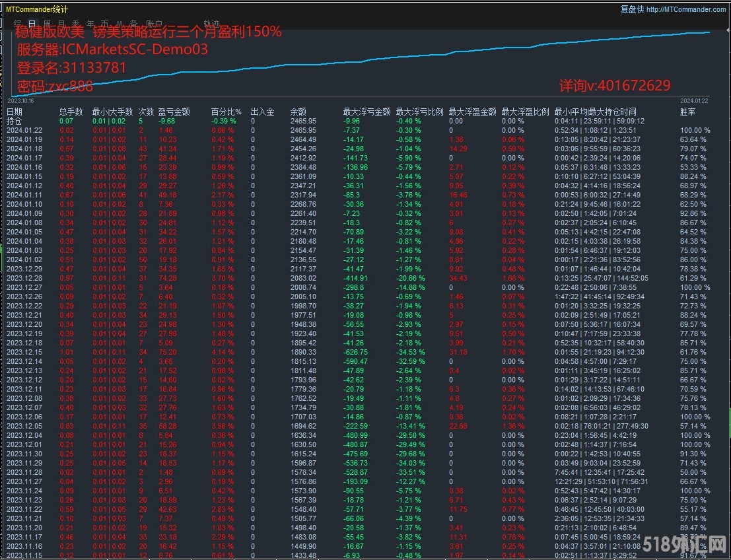Open the MTCommander.com website link
731x560 pixels.
coord(686,9)
